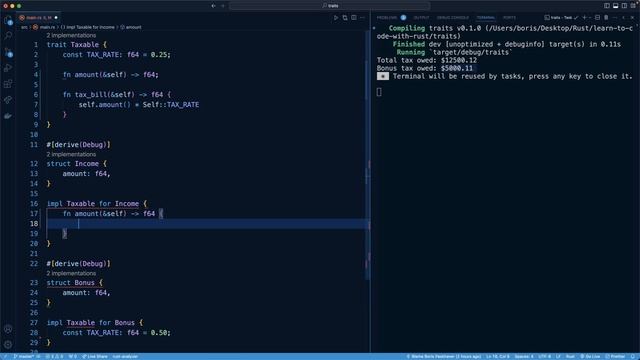Image resolution: width=640 pixels, height=360 pixels.
Task: Click 'const TAX_RATE: f64 = 0.25;' code line
Action: click(116, 55)
